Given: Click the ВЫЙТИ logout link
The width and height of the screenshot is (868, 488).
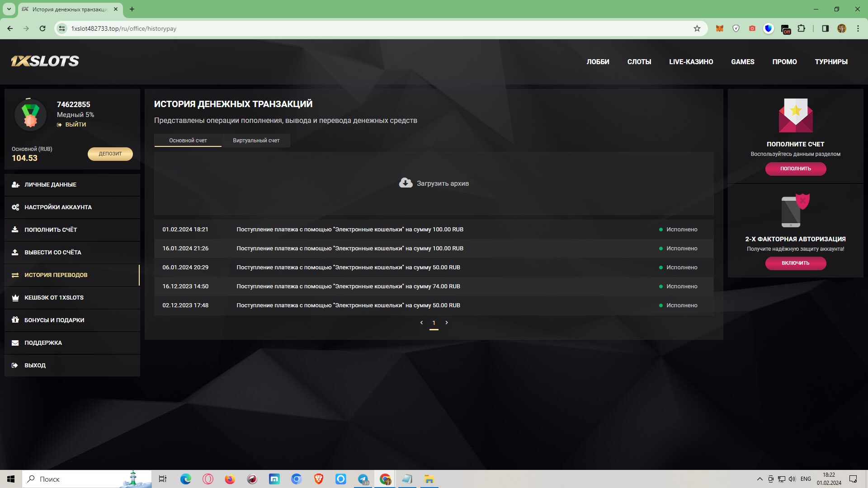Looking at the screenshot, I should (x=75, y=125).
